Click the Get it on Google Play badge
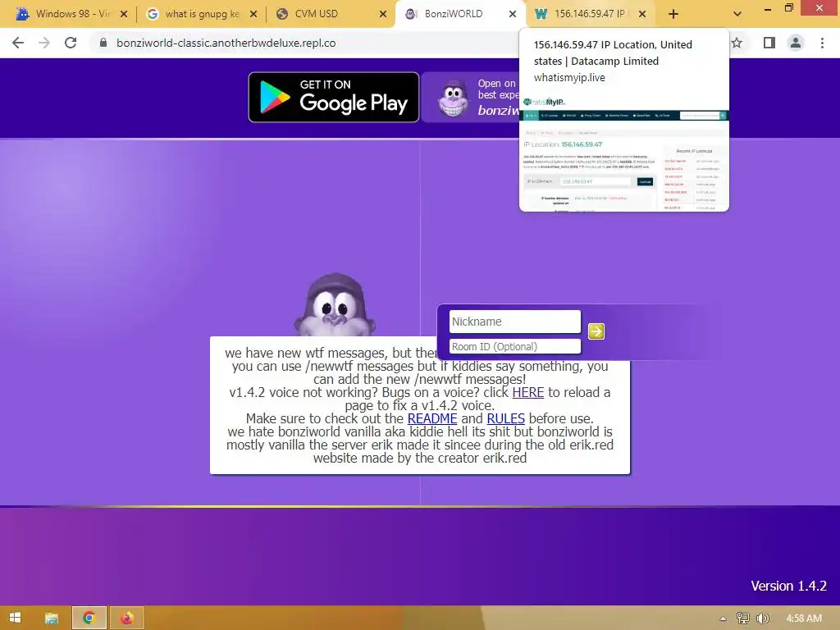Viewport: 840px width, 630px height. (x=334, y=97)
